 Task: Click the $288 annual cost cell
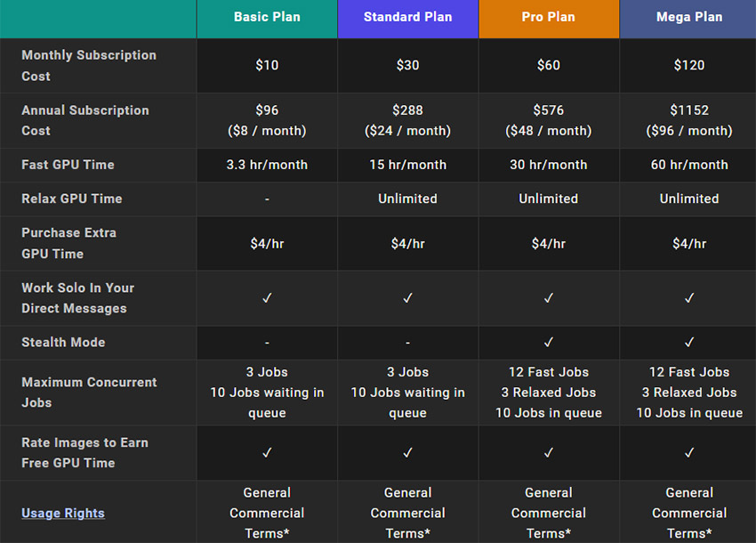click(408, 121)
